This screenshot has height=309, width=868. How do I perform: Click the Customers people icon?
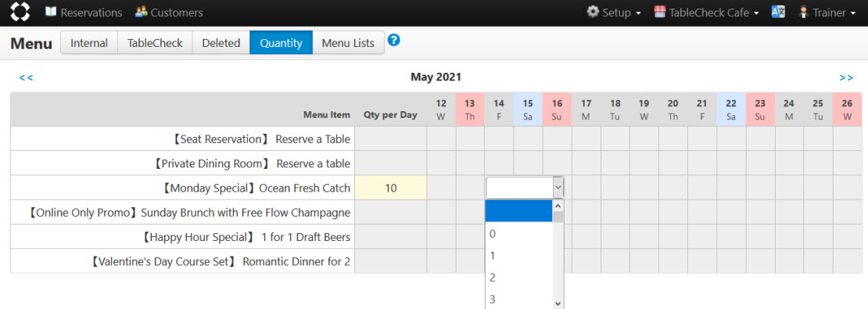142,12
